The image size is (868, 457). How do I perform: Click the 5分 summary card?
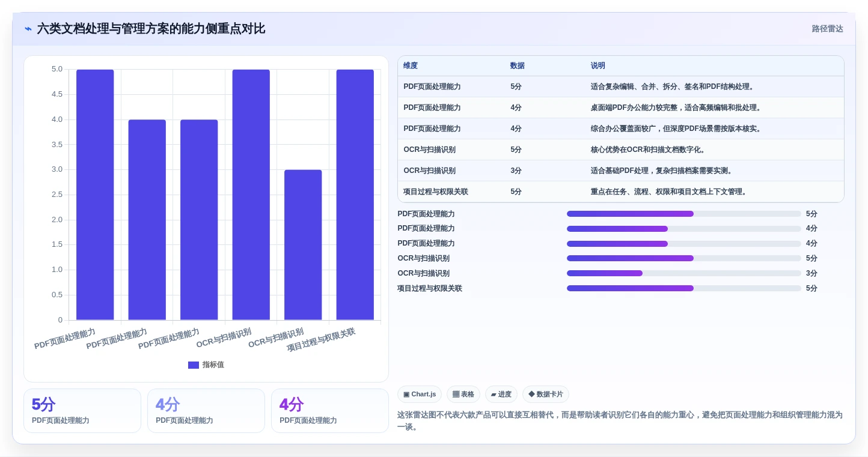point(82,411)
